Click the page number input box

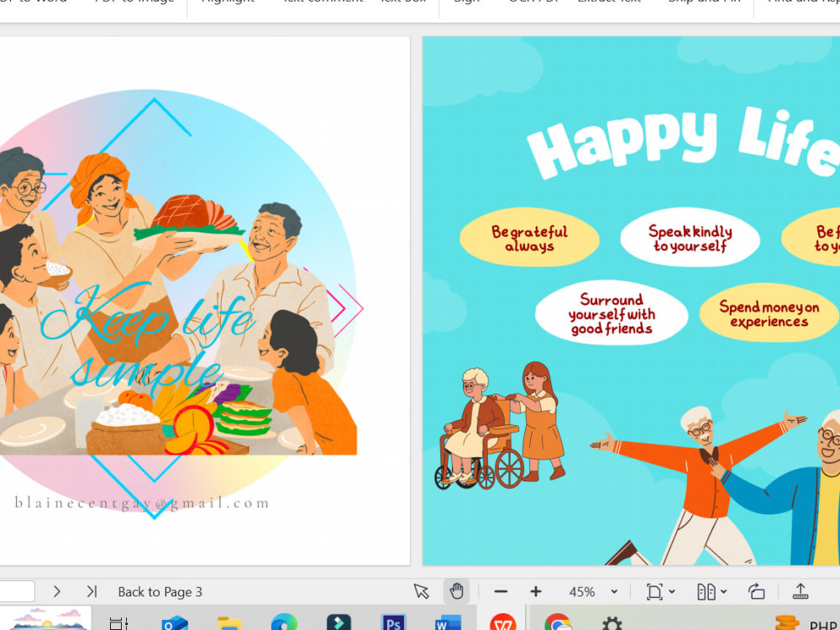16,591
